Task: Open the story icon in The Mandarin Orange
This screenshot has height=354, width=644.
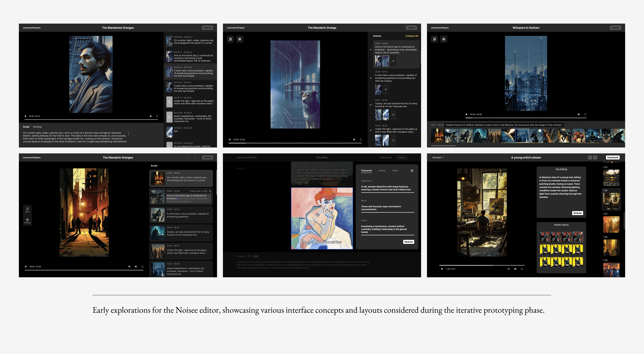Action: [x=230, y=39]
